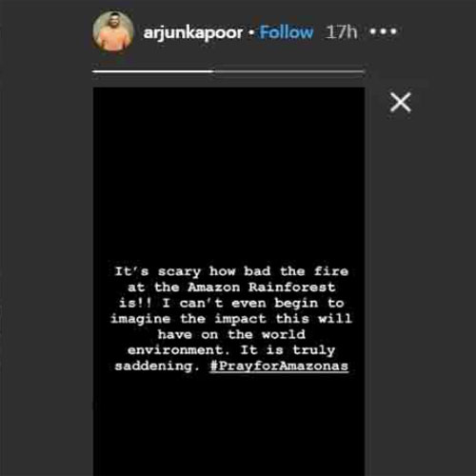The height and width of the screenshot is (476, 476).
Task: Tap the empty black area below the hashtag
Action: [228, 426]
